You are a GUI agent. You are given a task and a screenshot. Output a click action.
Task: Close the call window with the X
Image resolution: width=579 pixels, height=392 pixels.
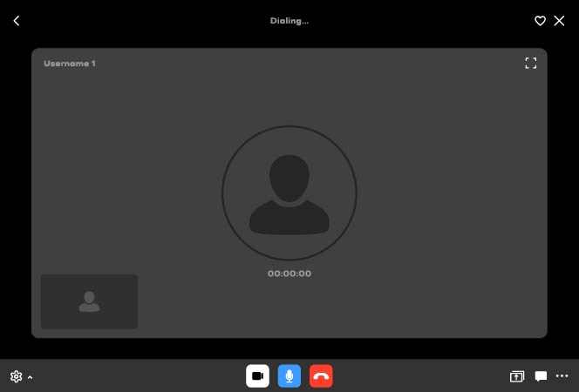click(560, 21)
